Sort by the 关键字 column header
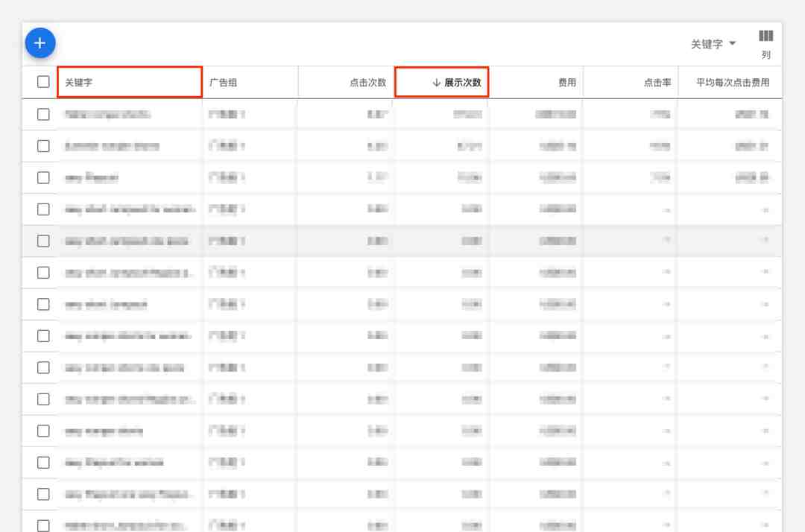Image resolution: width=805 pixels, height=532 pixels. [78, 83]
